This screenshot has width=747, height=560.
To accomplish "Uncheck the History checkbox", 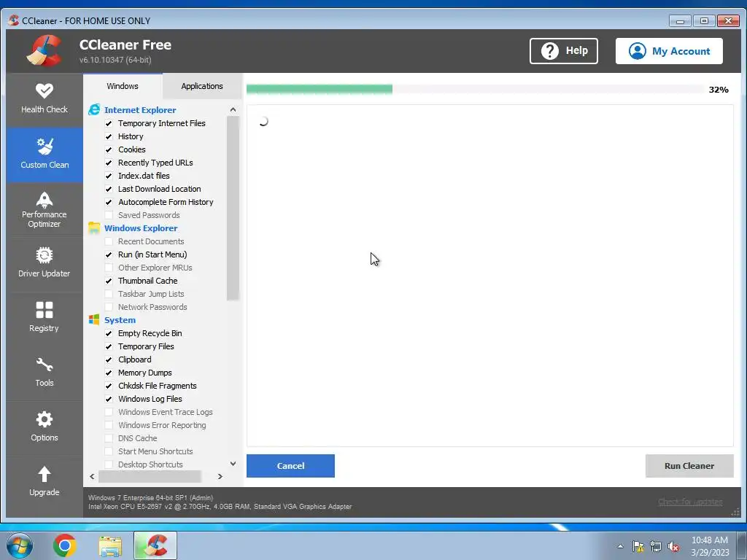I will click(109, 136).
